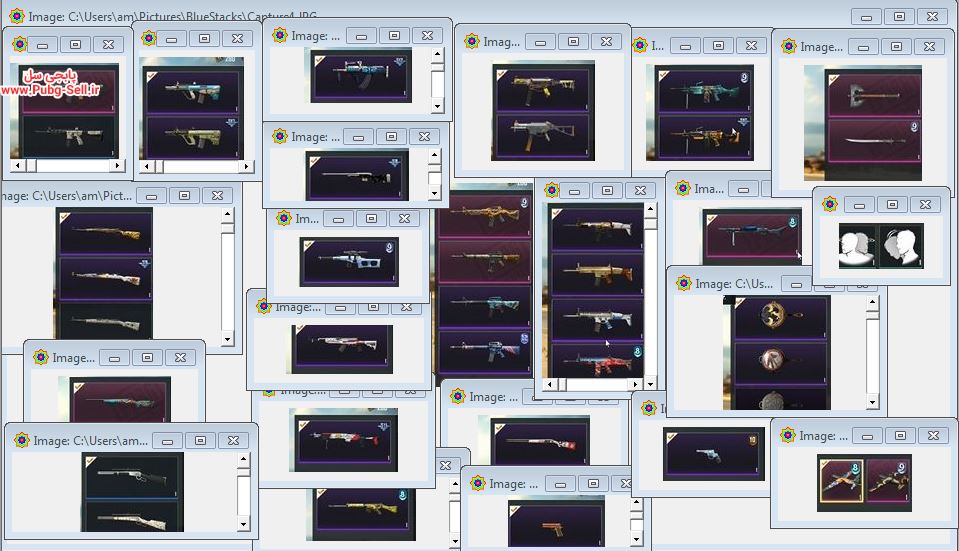
Task: Click the app icon of the AUG skins window
Action: tap(149, 39)
